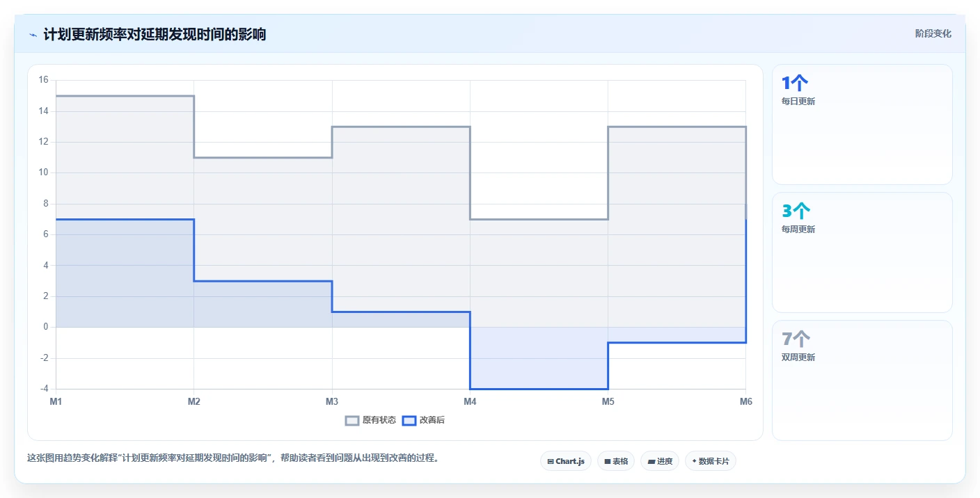
Task: Click the description text below the chart
Action: coord(234,458)
